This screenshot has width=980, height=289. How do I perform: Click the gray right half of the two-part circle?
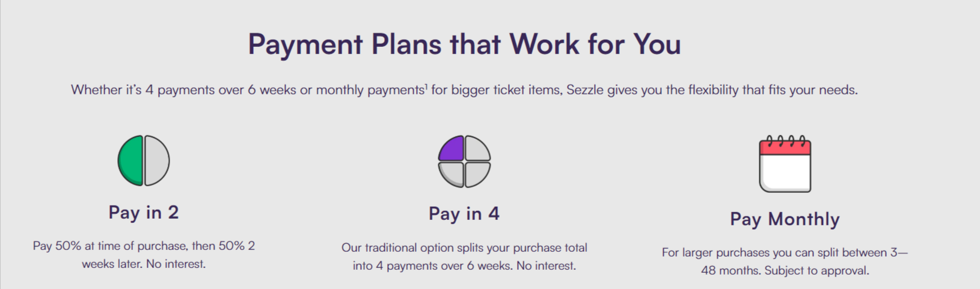[157, 160]
